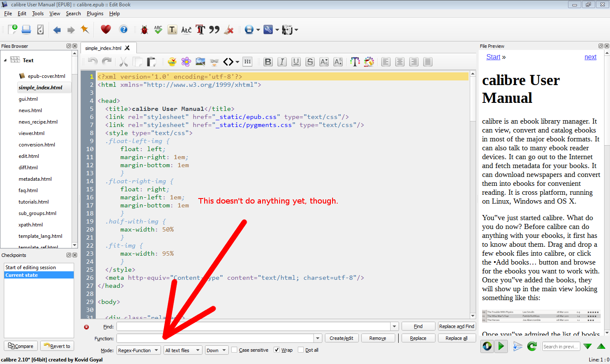Set background color with paint bucket icon
Viewport: 610px width, 364px height.
point(369,62)
